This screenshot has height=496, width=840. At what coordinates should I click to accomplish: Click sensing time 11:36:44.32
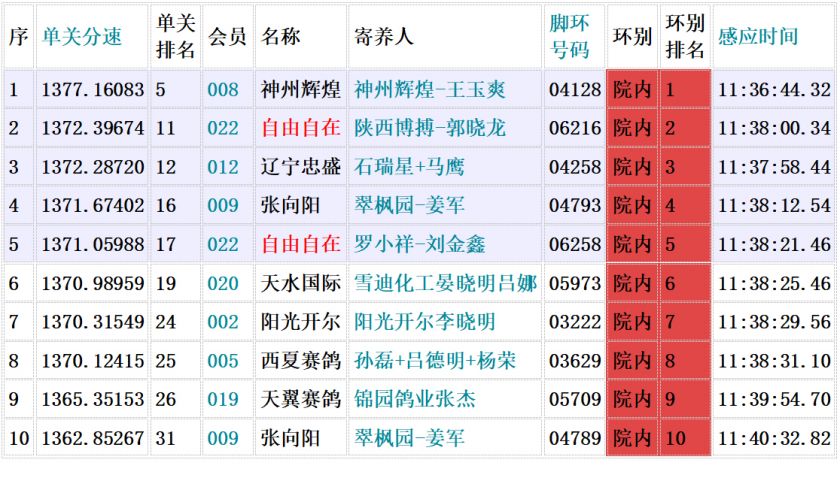tap(775, 89)
